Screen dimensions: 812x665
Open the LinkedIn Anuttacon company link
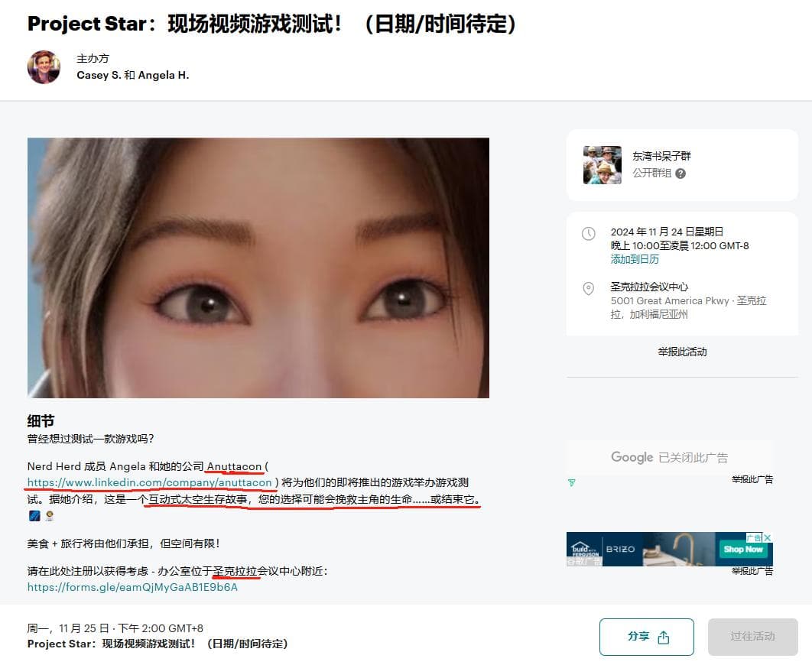click(149, 482)
